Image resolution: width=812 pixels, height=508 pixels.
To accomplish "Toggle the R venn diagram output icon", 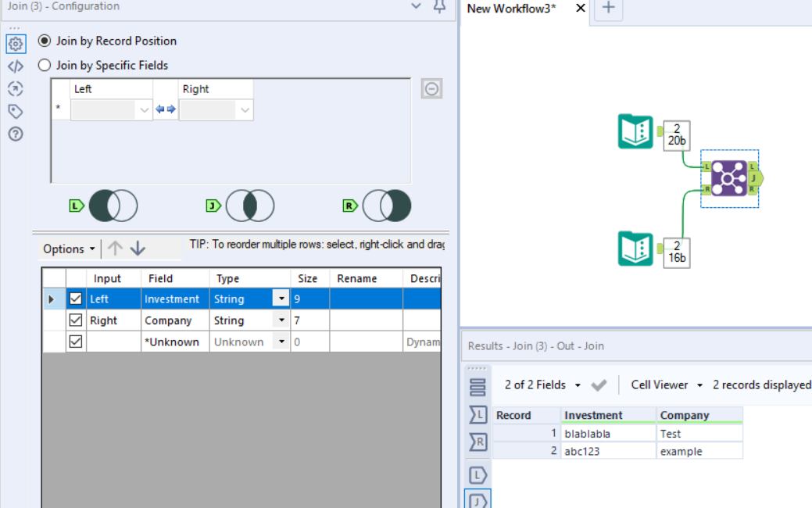I will pyautogui.click(x=385, y=205).
